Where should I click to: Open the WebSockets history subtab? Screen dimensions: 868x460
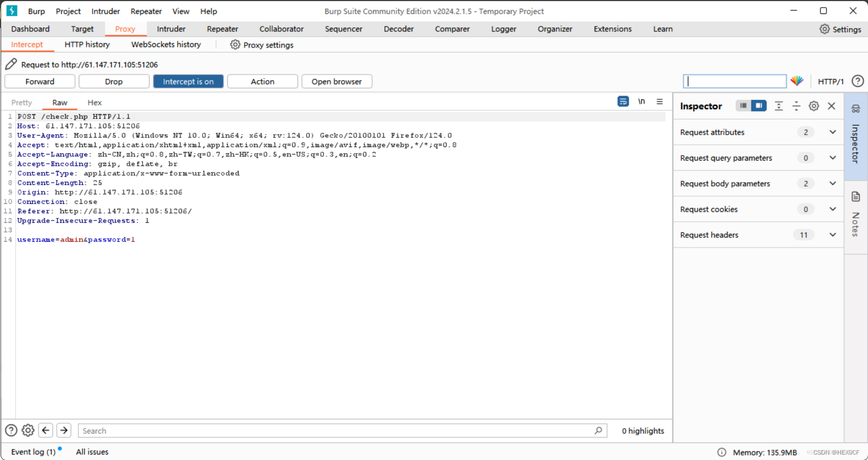coord(166,45)
